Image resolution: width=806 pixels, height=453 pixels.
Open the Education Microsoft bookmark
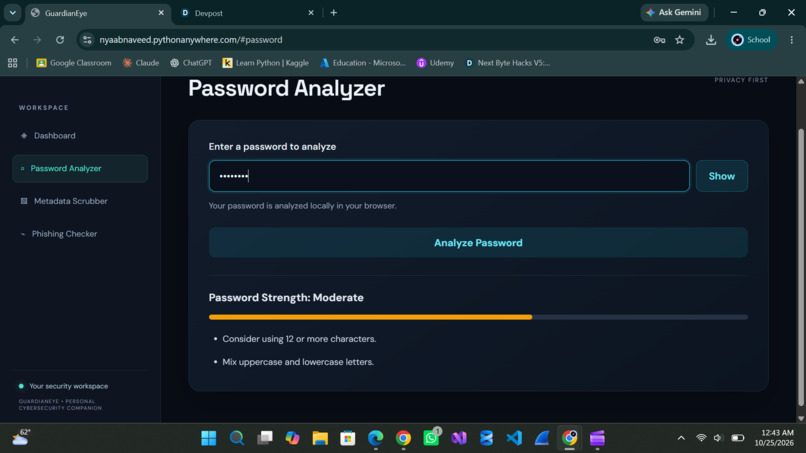click(x=362, y=63)
